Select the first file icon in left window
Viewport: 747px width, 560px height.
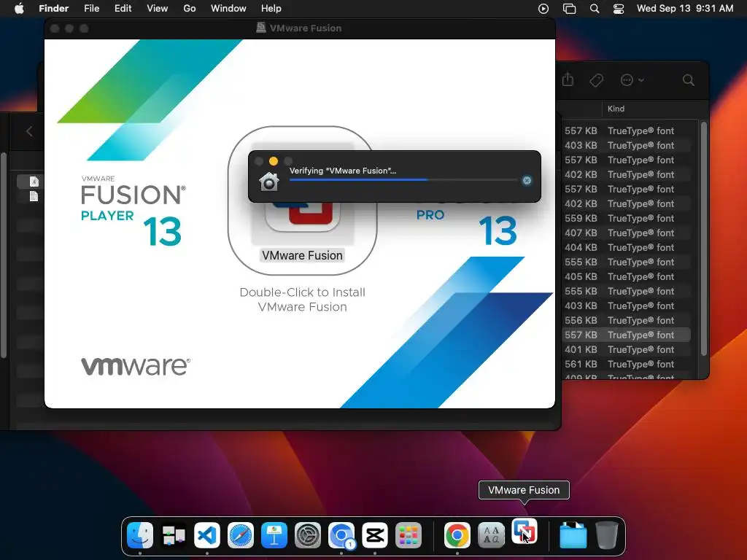pos(34,182)
